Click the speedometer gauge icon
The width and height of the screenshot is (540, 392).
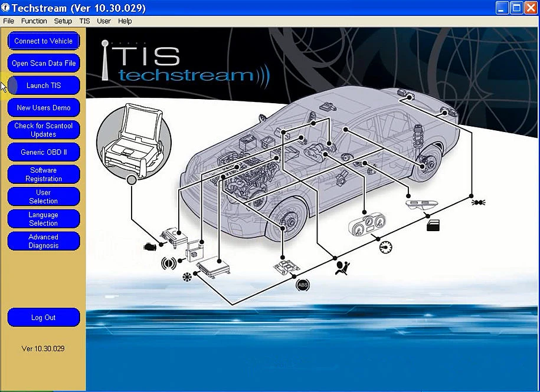pos(385,247)
